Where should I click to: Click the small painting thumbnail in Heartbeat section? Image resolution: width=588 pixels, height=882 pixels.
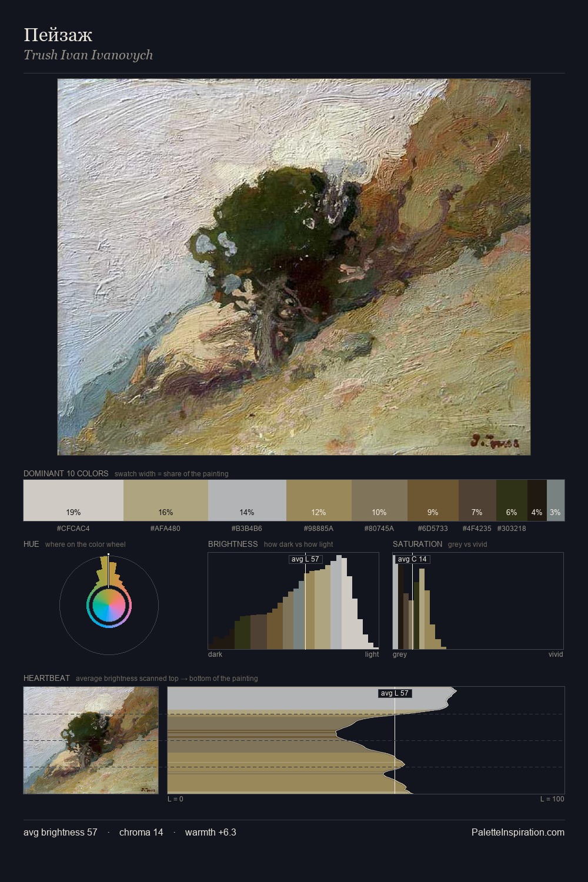pyautogui.click(x=91, y=740)
